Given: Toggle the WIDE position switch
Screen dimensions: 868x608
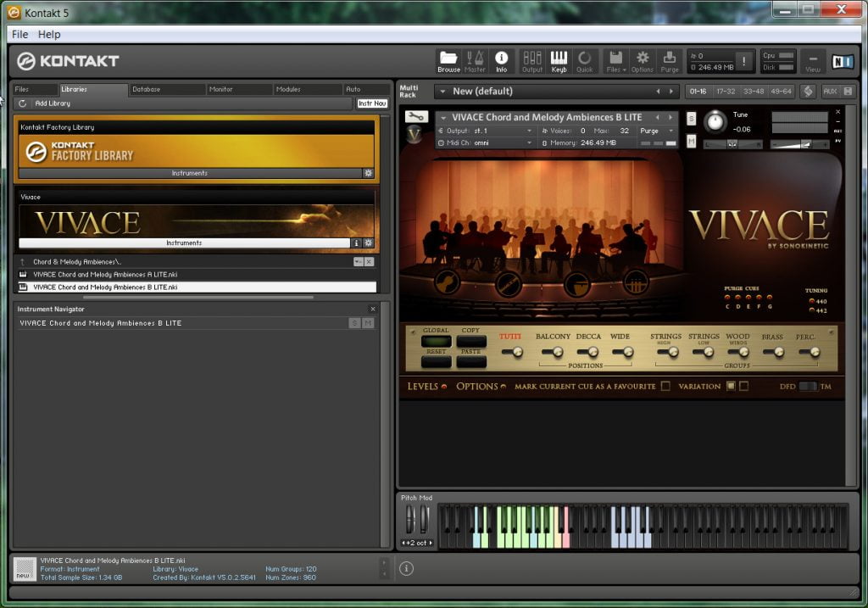Looking at the screenshot, I should click(623, 352).
